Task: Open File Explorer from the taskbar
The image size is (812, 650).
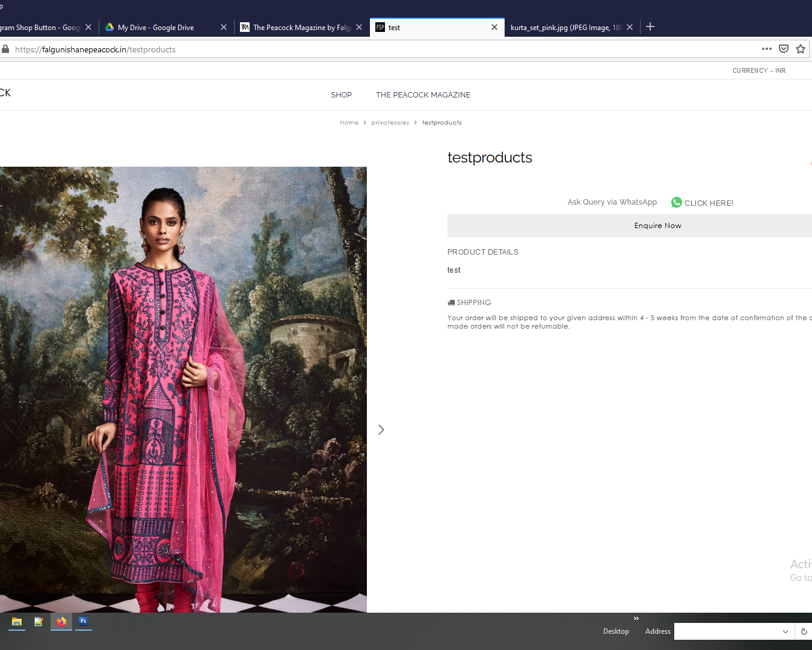Action: (x=17, y=622)
